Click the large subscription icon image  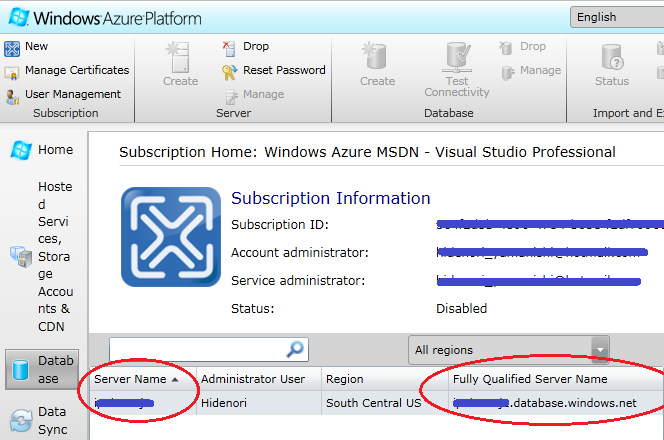171,237
